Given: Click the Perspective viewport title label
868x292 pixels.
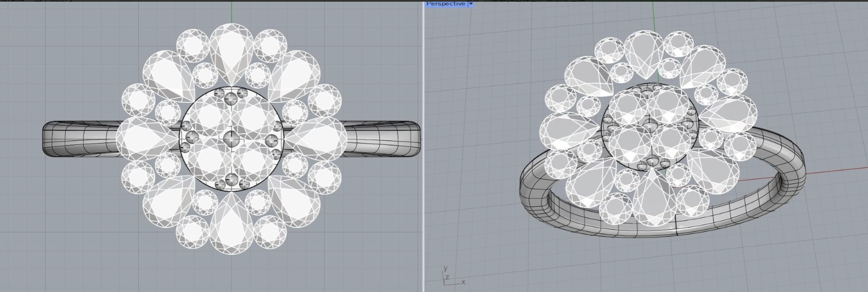Looking at the screenshot, I should (x=446, y=3).
